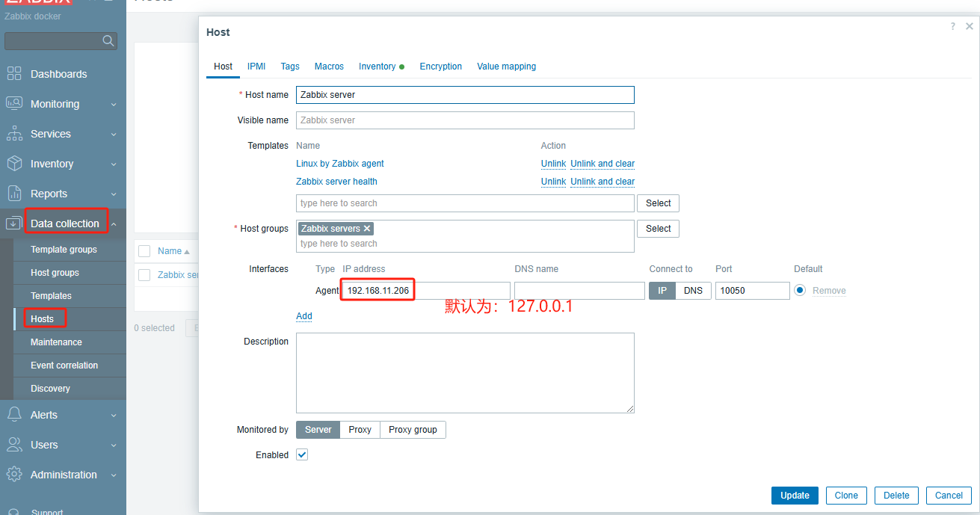Collapse the Data collection menu chevron

point(114,223)
